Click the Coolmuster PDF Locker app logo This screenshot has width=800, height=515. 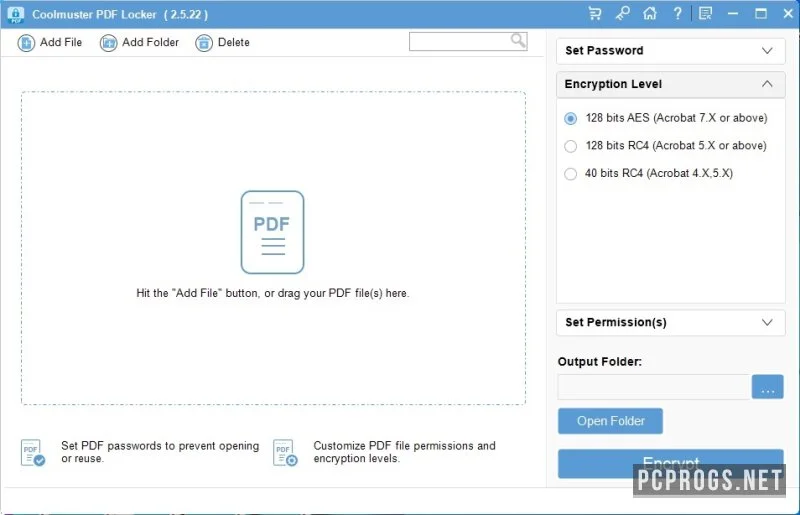(x=16, y=14)
